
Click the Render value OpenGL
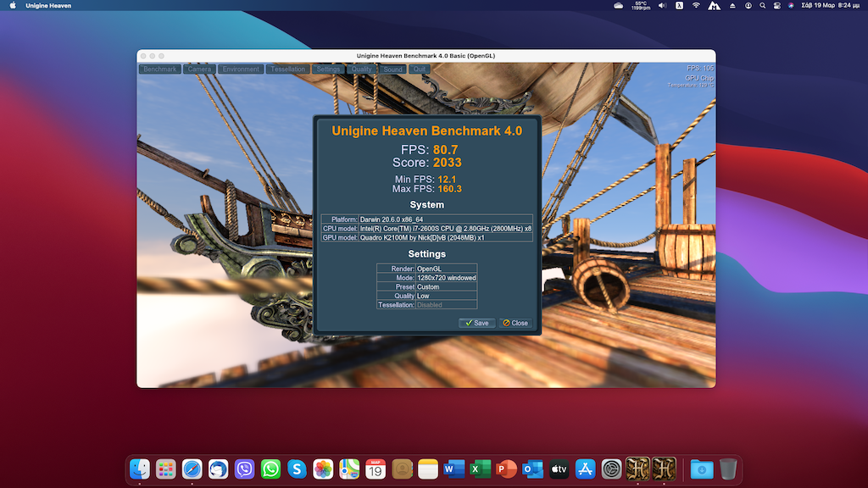click(446, 269)
